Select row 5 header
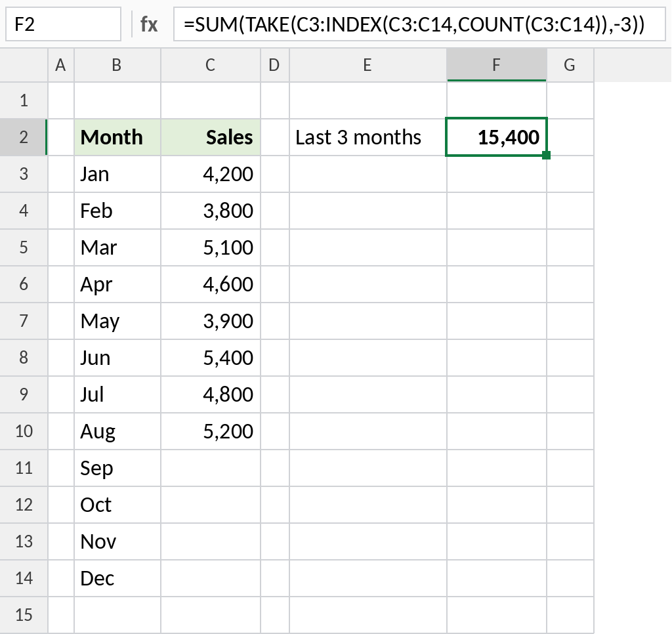This screenshot has height=634, width=672. 24,247
